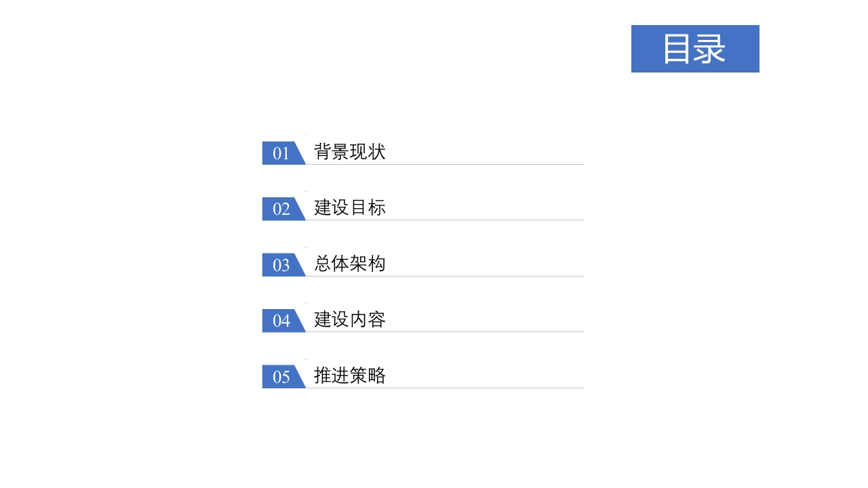Image resolution: width=868 pixels, height=488 pixels.
Task: Select the 建设目标 heading text
Action: [350, 207]
